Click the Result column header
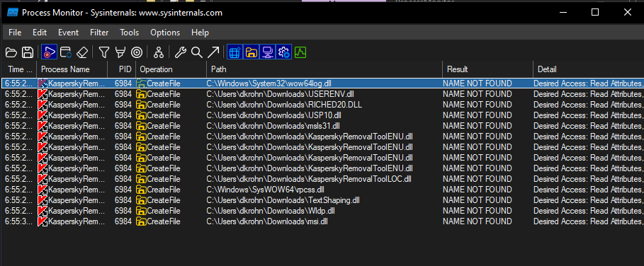This screenshot has height=266, width=644. 488,69
